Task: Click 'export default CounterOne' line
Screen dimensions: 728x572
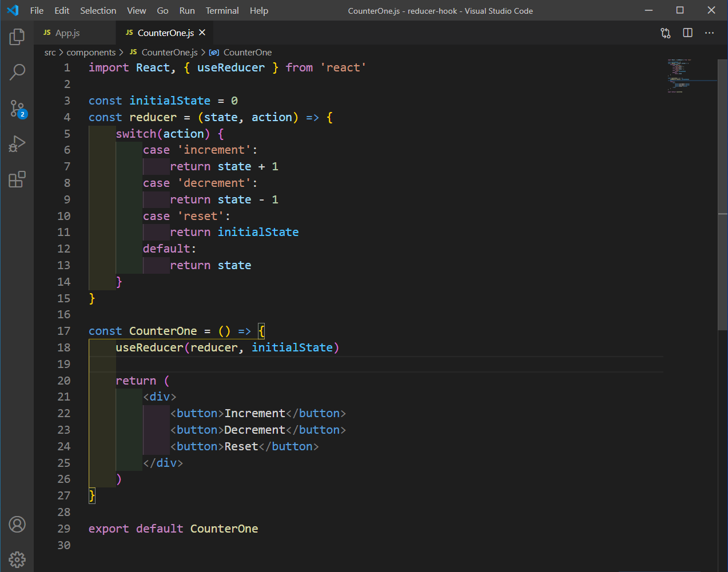Action: (173, 529)
